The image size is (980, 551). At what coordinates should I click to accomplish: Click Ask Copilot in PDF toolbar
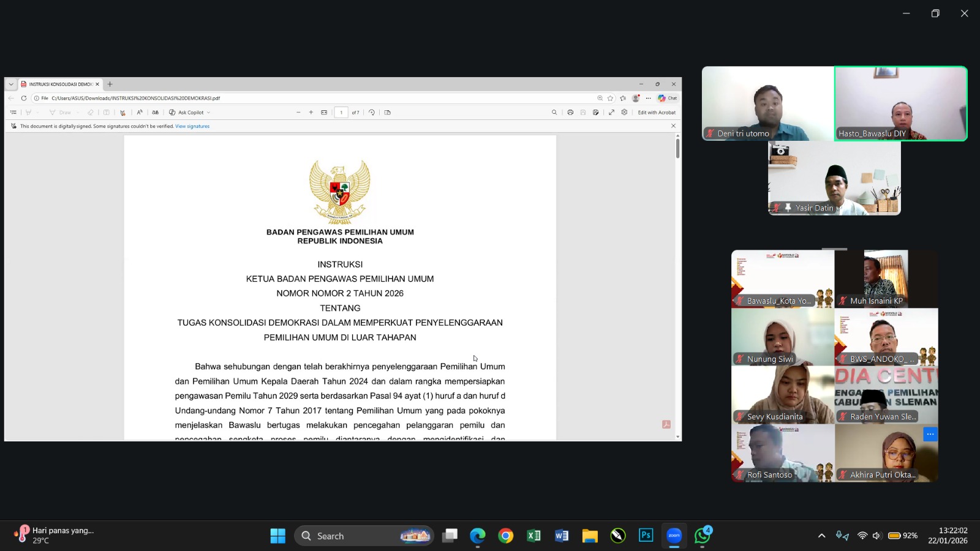186,113
